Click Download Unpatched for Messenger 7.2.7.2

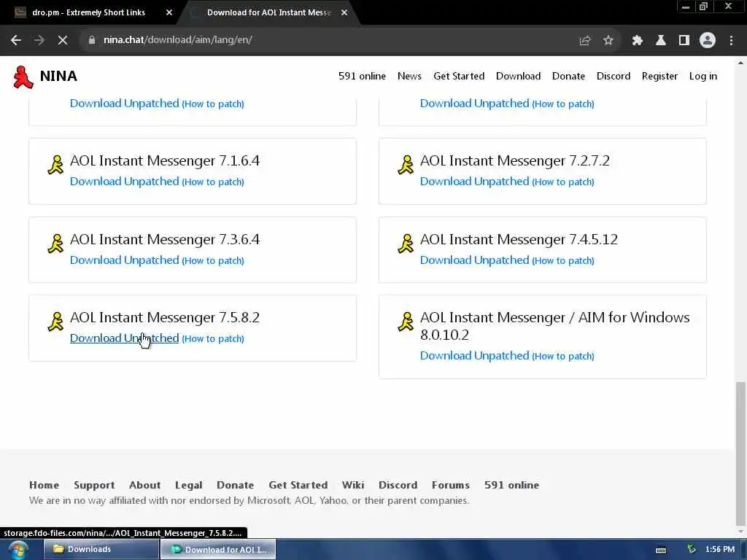pyautogui.click(x=474, y=182)
